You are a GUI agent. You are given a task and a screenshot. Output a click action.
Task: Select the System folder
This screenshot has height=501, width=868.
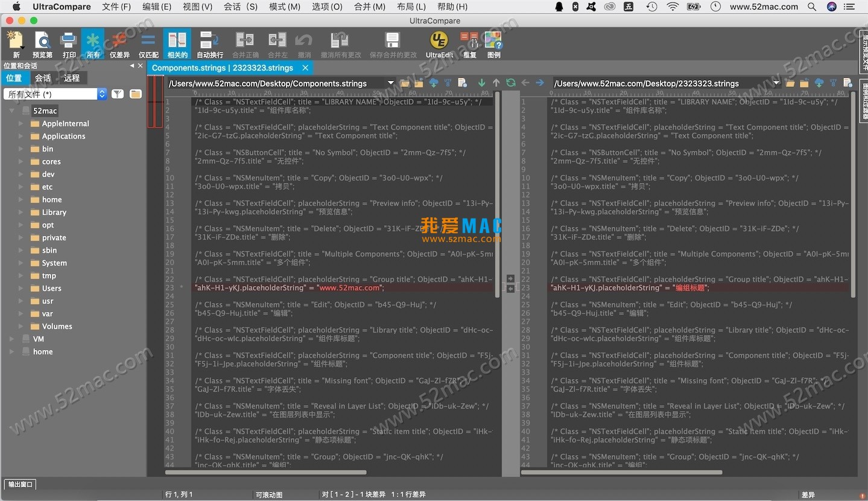click(x=54, y=263)
